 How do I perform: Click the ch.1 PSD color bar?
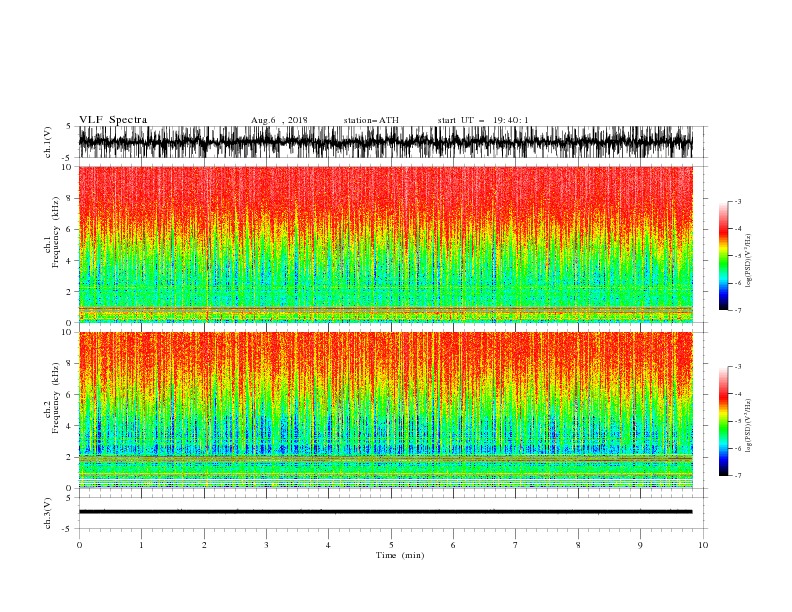coord(723,256)
